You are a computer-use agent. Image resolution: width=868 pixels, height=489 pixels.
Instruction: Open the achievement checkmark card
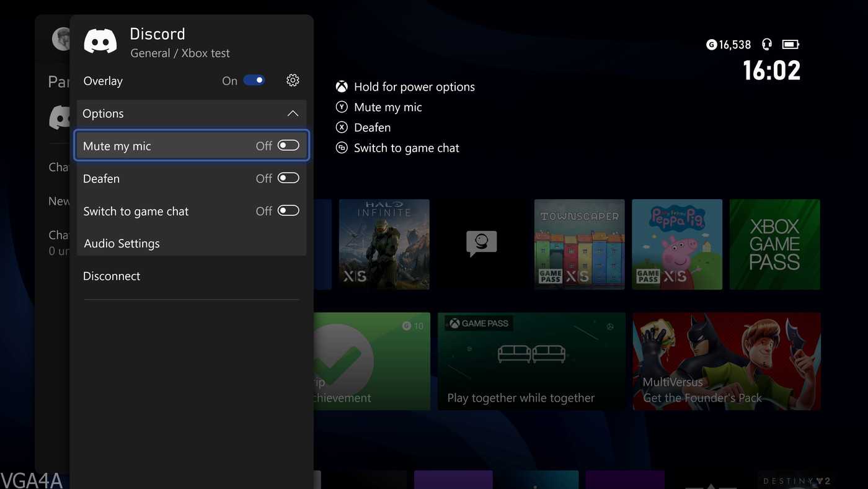coord(372,361)
